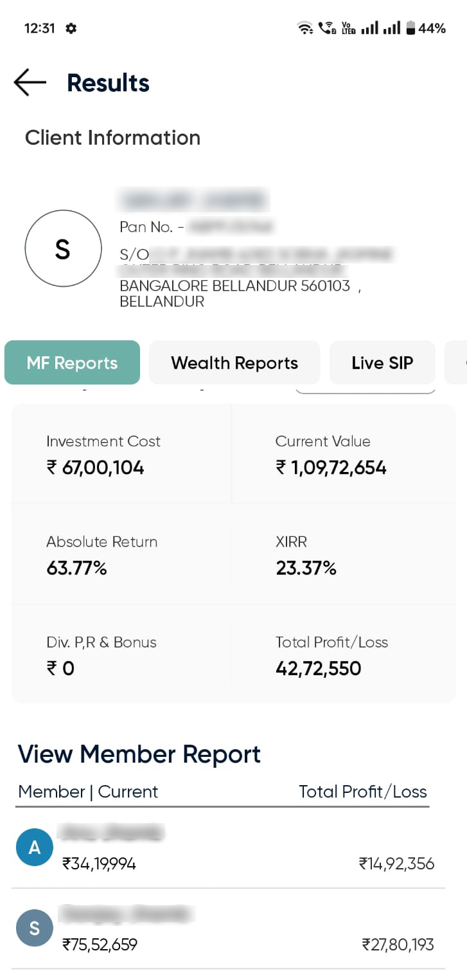Tap the Wi-Fi calling phone icon
Screen dimensions: 467x980
[x=327, y=28]
